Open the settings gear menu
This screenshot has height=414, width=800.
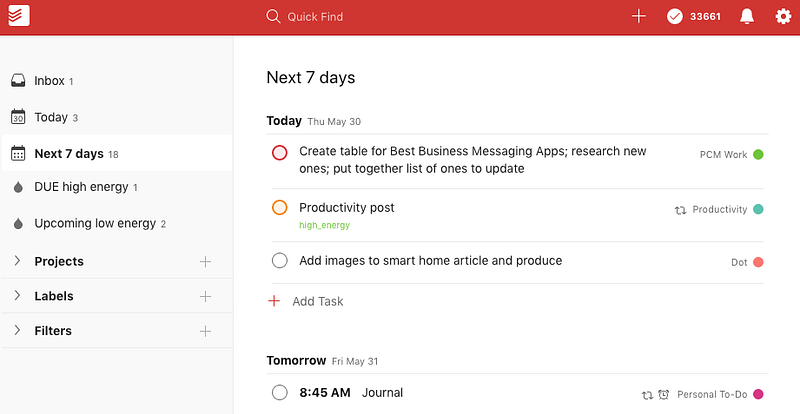click(783, 16)
